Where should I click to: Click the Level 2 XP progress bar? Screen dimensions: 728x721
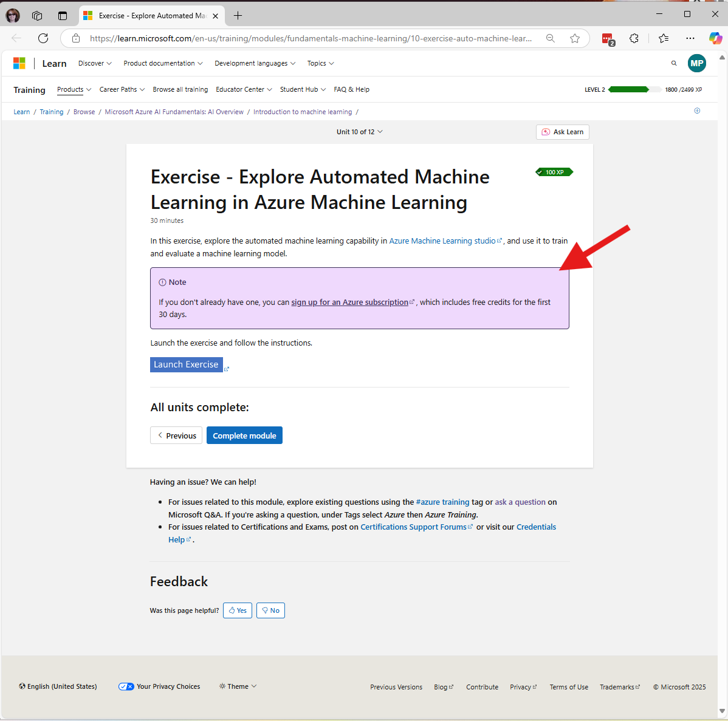(634, 89)
